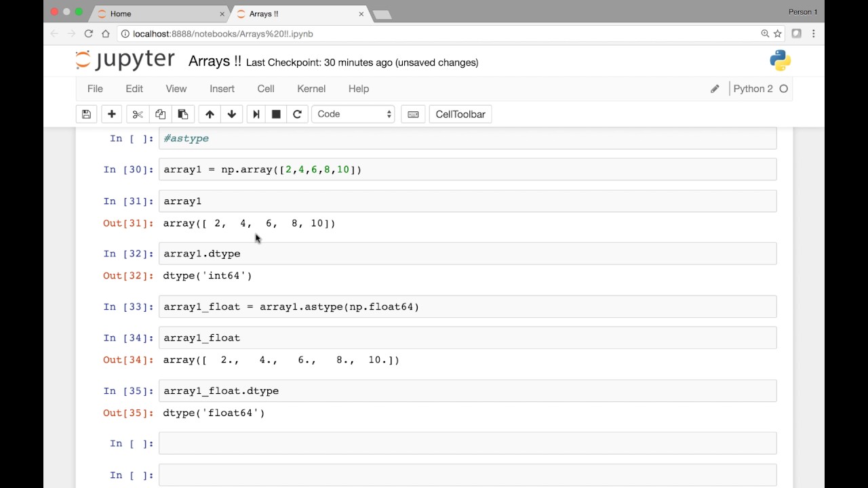Click the Out[35] prompt label
This screenshot has height=488, width=868.
click(x=129, y=413)
